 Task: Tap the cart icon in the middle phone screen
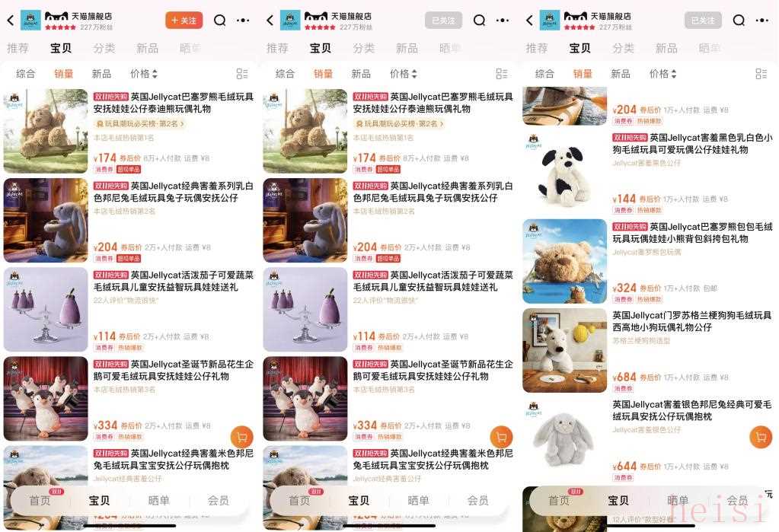(501, 437)
